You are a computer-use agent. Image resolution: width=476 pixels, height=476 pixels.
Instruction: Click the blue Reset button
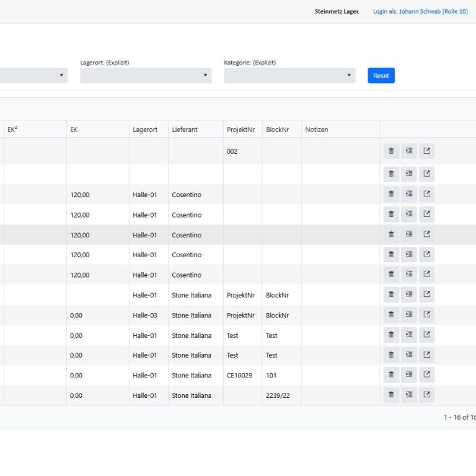[381, 75]
